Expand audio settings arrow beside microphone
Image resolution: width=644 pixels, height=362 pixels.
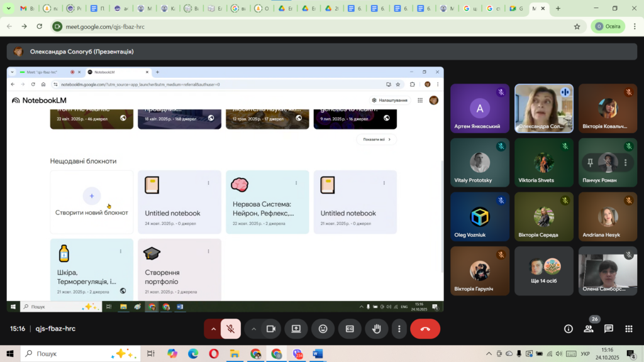pos(213,329)
